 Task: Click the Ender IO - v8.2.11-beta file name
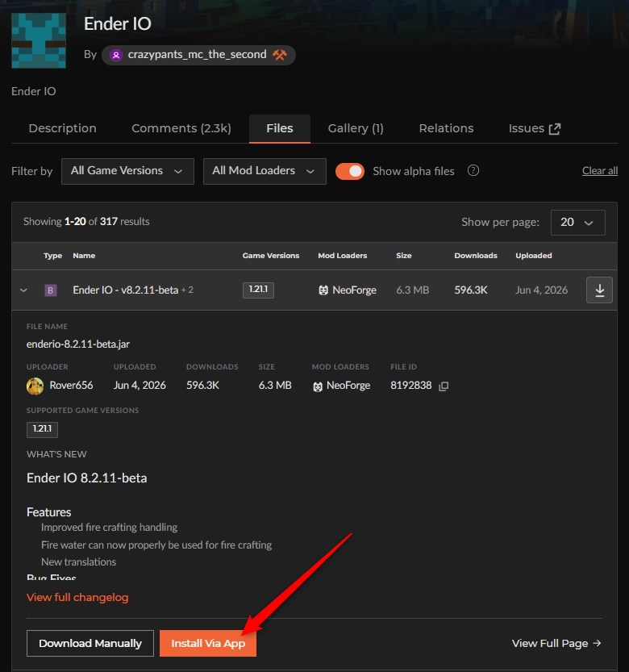point(126,290)
